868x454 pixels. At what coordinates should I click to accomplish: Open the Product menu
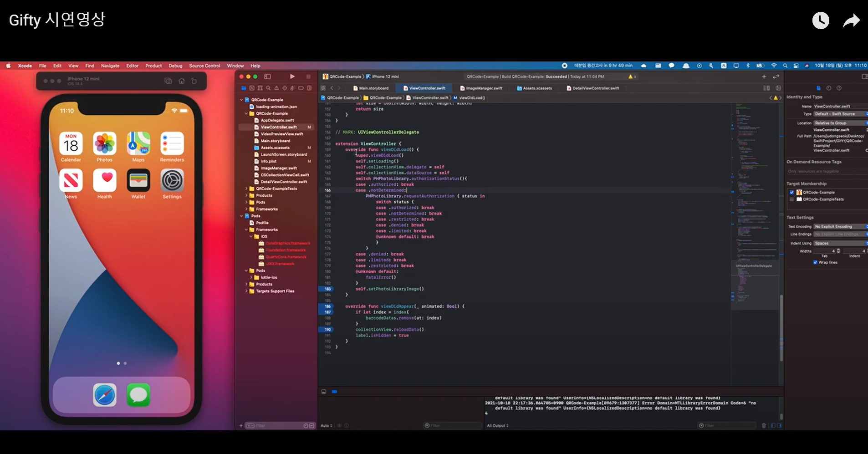(153, 66)
